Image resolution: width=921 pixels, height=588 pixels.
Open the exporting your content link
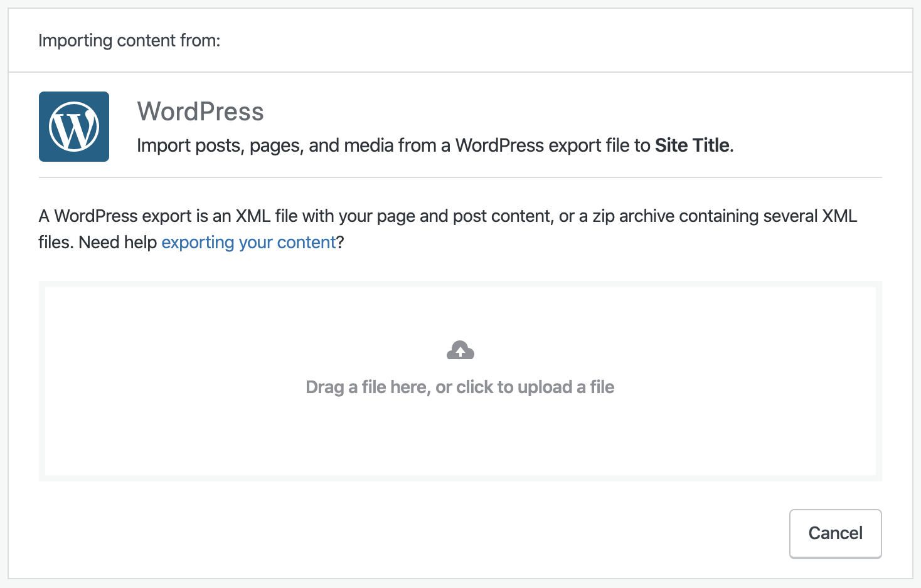coord(249,243)
